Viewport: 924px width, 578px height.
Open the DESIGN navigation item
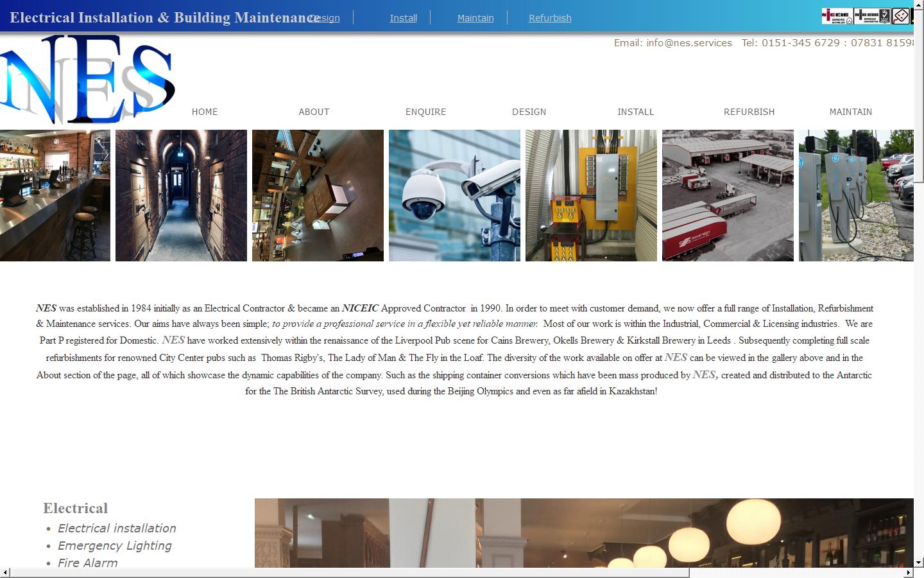(x=529, y=112)
